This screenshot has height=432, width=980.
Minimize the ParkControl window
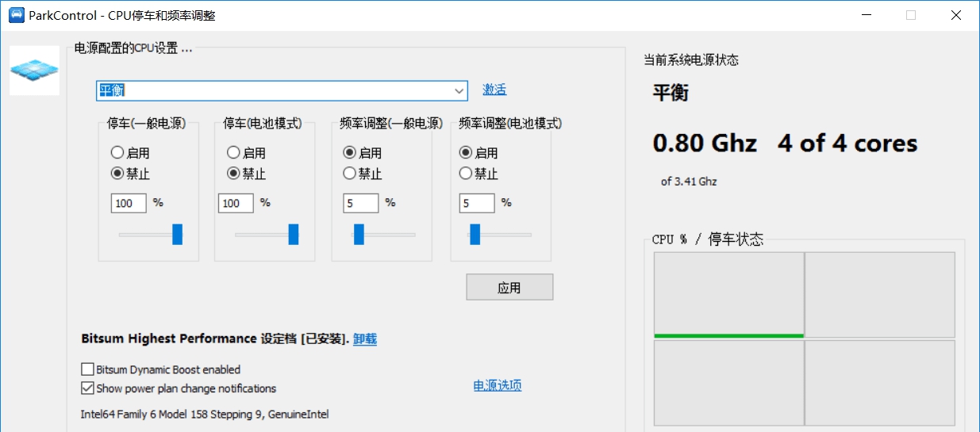point(867,15)
